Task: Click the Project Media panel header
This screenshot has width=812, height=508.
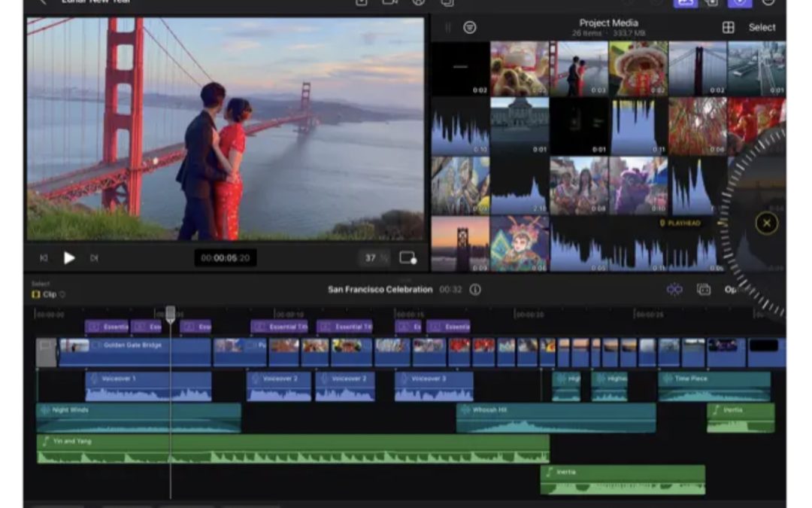Action: tap(607, 23)
